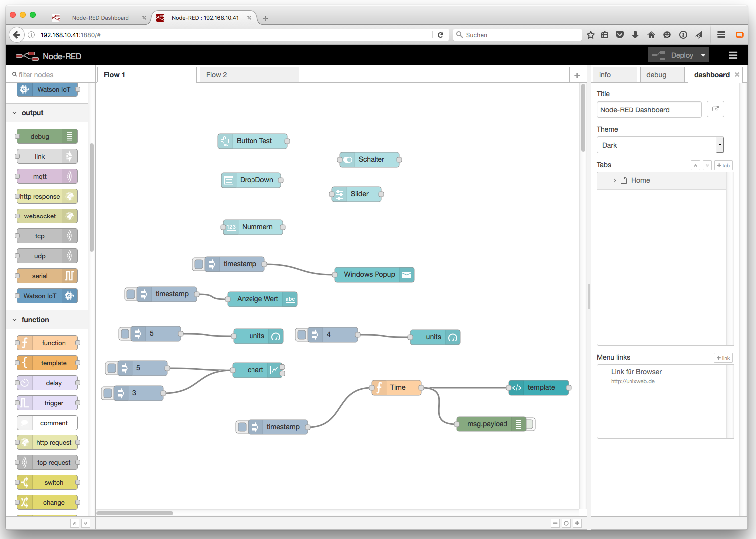The height and width of the screenshot is (539, 756).
Task: Select the function node in the palette
Action: (x=47, y=343)
